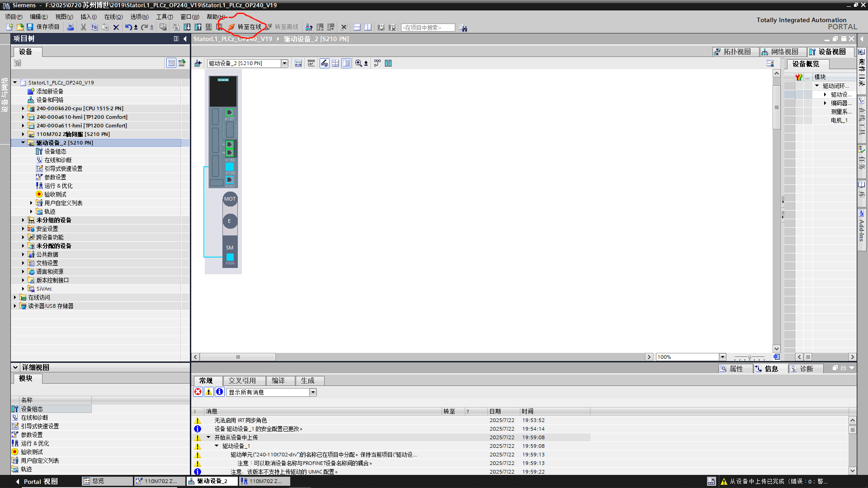Select 添加新设备 in project tree
868x488 pixels.
coord(50,91)
